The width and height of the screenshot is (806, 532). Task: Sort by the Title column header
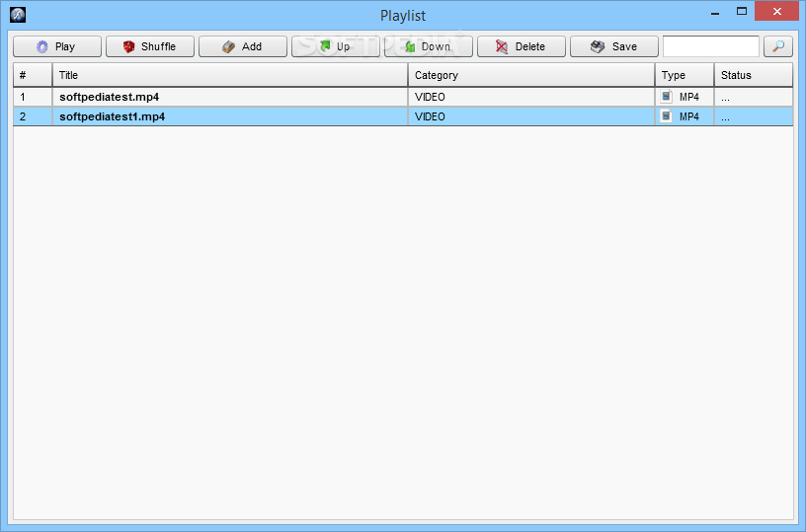click(230, 75)
